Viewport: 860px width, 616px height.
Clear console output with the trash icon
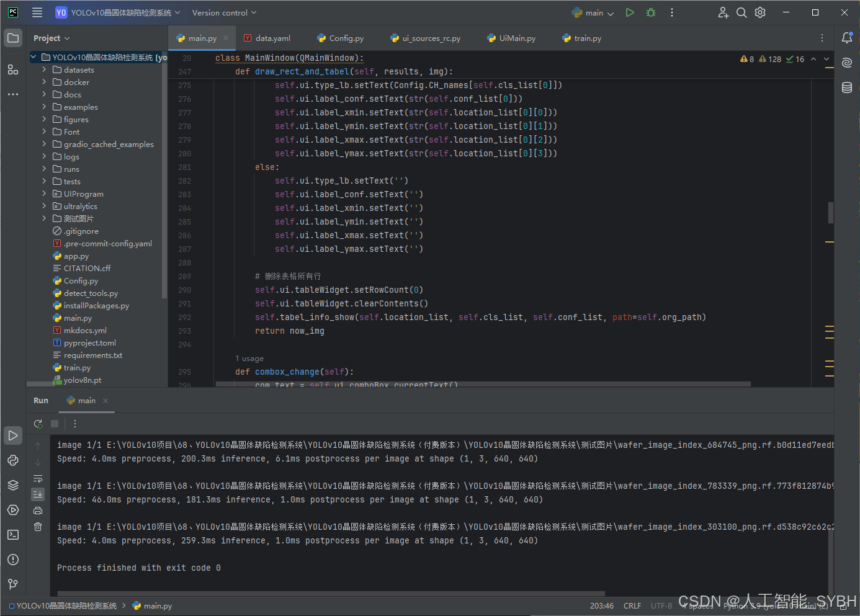38,527
